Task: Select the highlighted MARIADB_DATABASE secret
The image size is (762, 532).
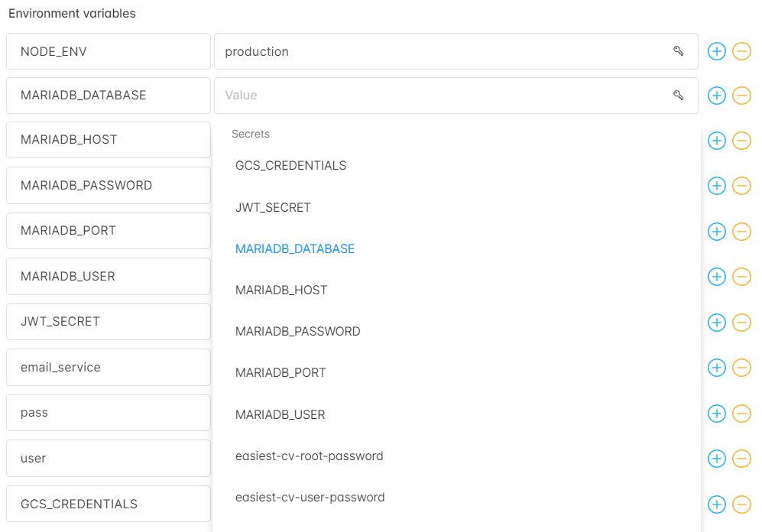Action: (295, 248)
